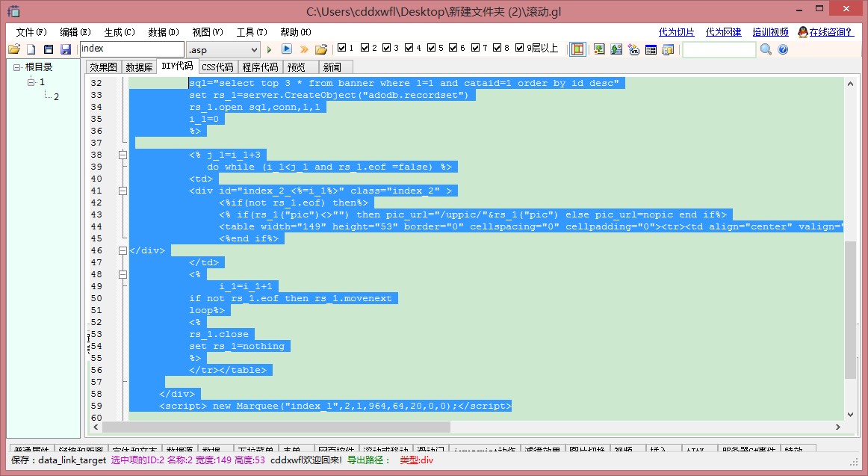868x476 pixels.
Task: Click the horizontal scrollbar thumb
Action: click(x=276, y=427)
